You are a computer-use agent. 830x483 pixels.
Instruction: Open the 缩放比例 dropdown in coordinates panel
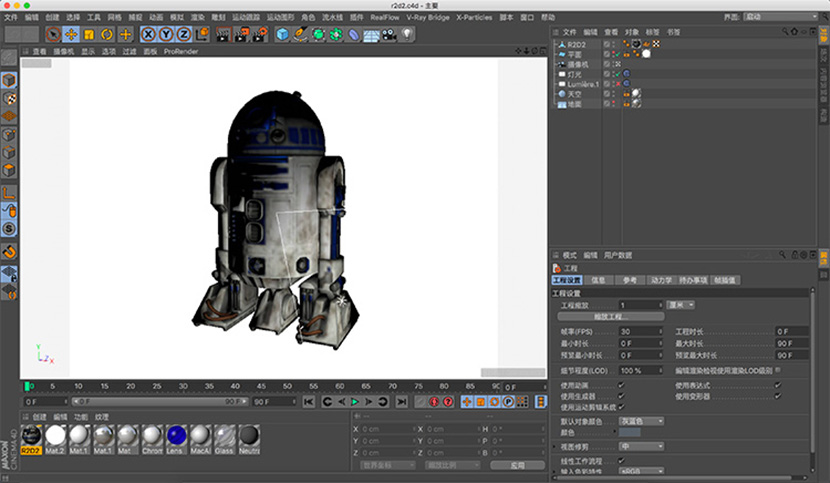click(453, 465)
